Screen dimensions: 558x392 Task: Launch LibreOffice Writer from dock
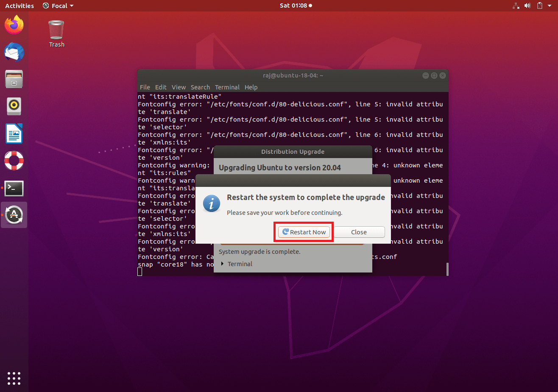pos(14,133)
